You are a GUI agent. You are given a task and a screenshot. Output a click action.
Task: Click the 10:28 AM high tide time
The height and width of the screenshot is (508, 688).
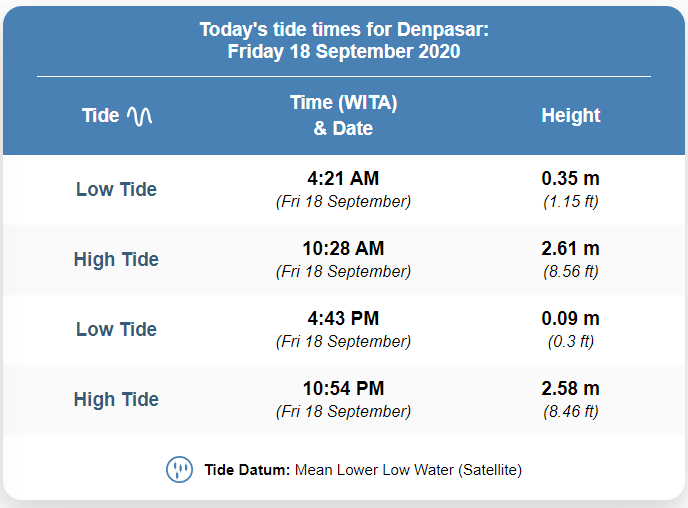(343, 248)
